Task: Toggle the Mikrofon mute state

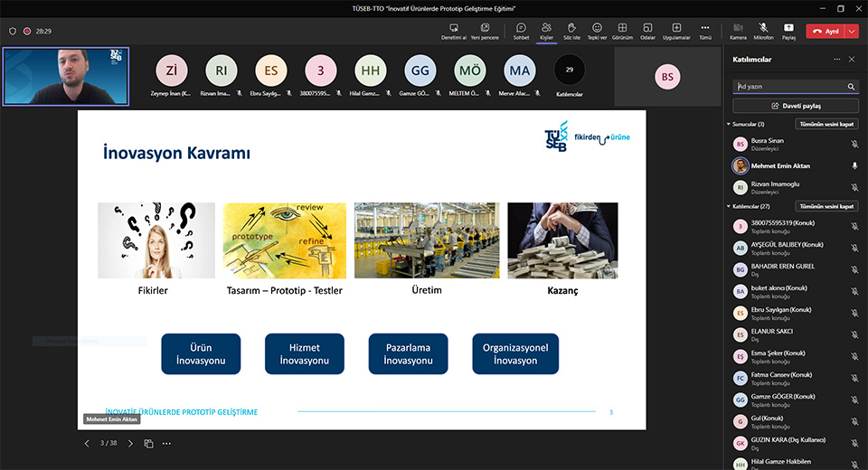Action: (764, 31)
